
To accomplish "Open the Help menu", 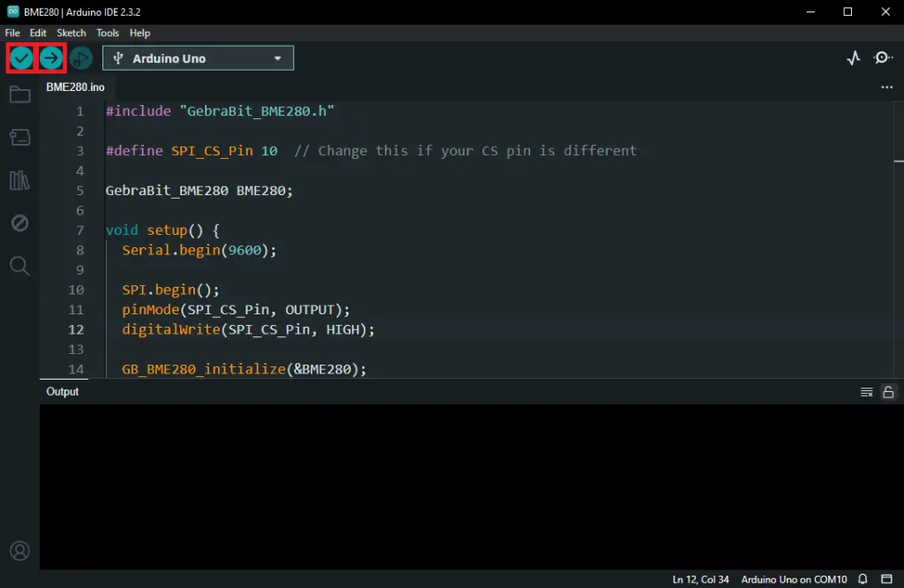I will [139, 33].
